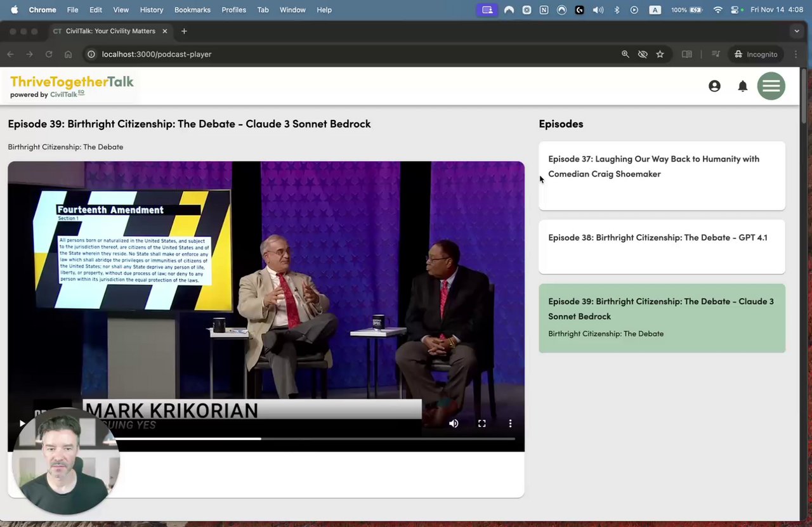Open the video player's three-dot options
The height and width of the screenshot is (527, 812).
(x=510, y=424)
